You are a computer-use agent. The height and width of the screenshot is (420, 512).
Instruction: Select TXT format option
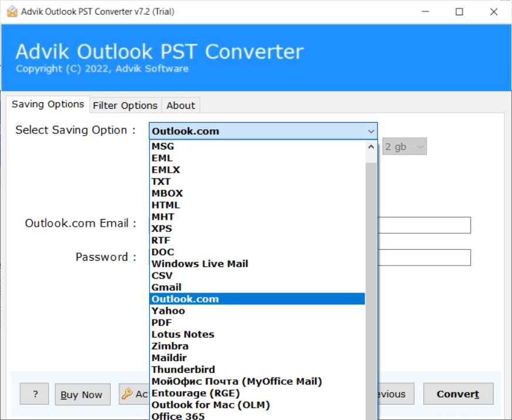(x=257, y=182)
